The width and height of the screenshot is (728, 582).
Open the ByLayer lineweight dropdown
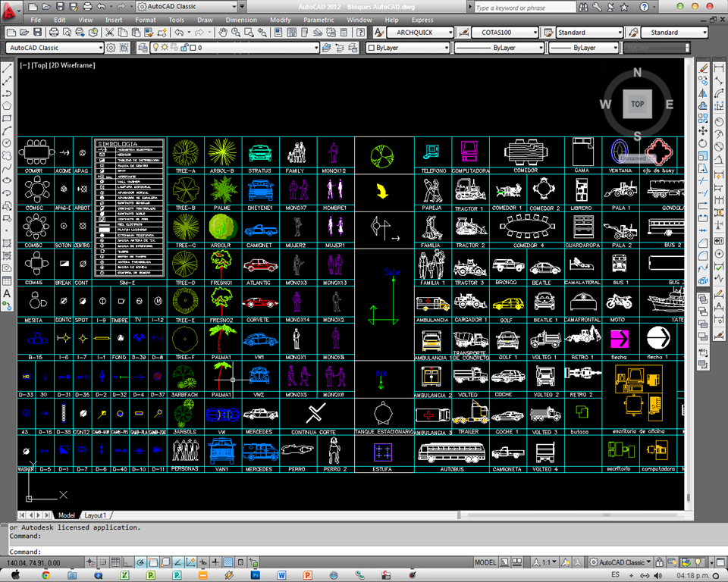[584, 47]
